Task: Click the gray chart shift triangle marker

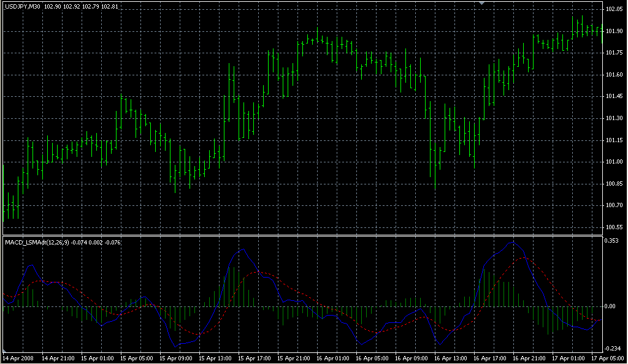Action: tap(481, 4)
